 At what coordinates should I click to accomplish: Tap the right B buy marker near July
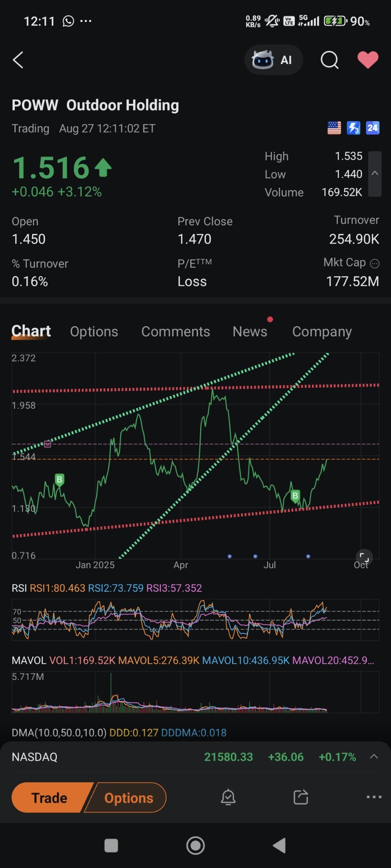tap(295, 496)
